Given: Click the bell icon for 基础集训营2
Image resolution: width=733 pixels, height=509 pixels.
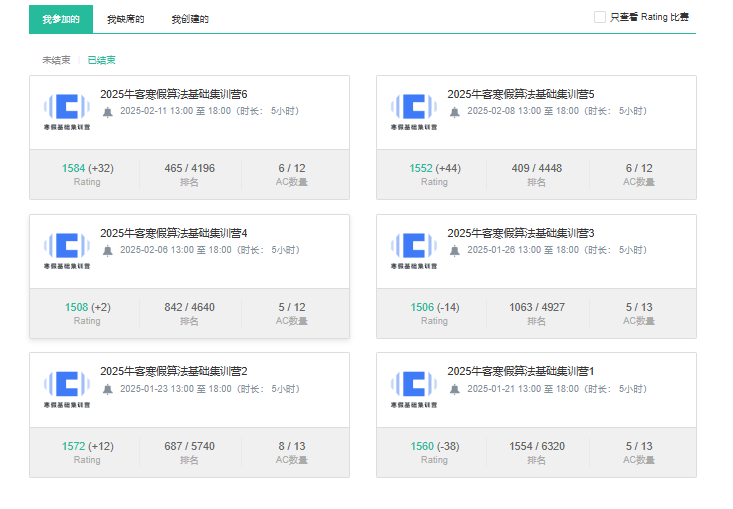Looking at the screenshot, I should (x=108, y=390).
